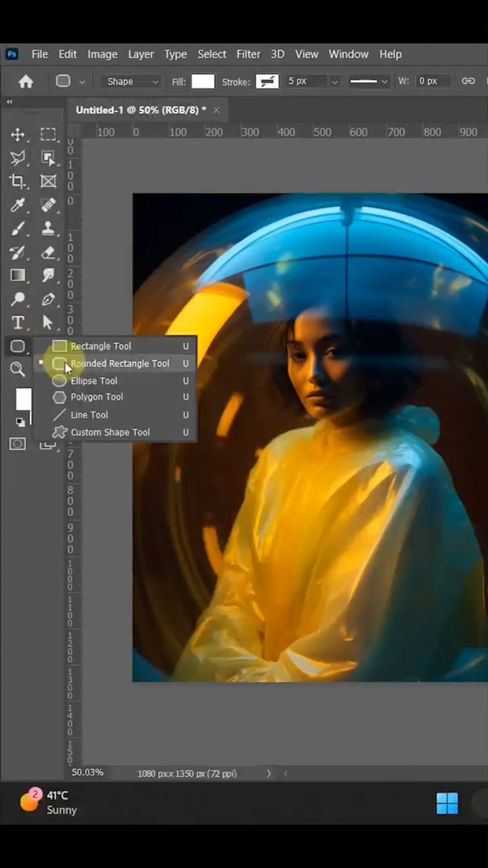
Task: Select the Rectangular Marquee tool
Action: 48,134
